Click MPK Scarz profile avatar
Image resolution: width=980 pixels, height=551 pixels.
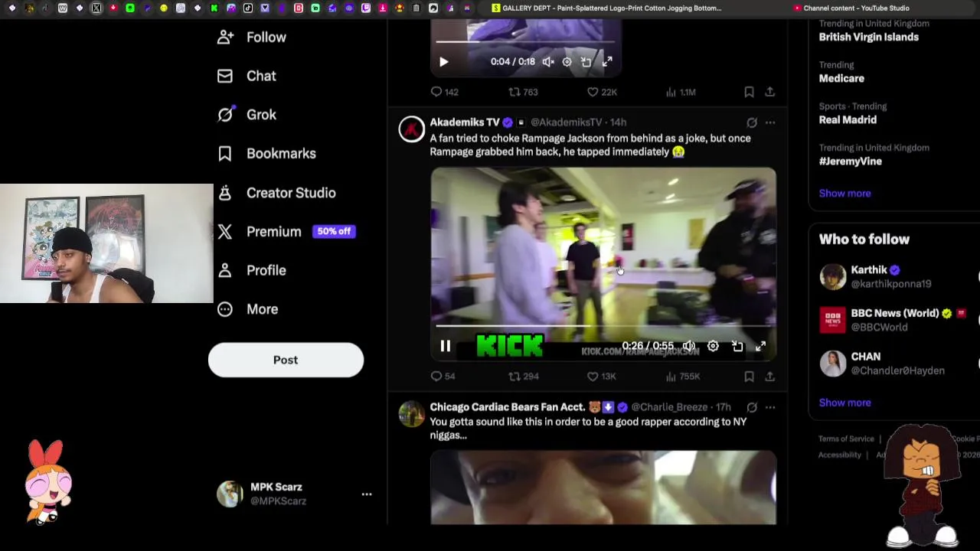click(230, 494)
